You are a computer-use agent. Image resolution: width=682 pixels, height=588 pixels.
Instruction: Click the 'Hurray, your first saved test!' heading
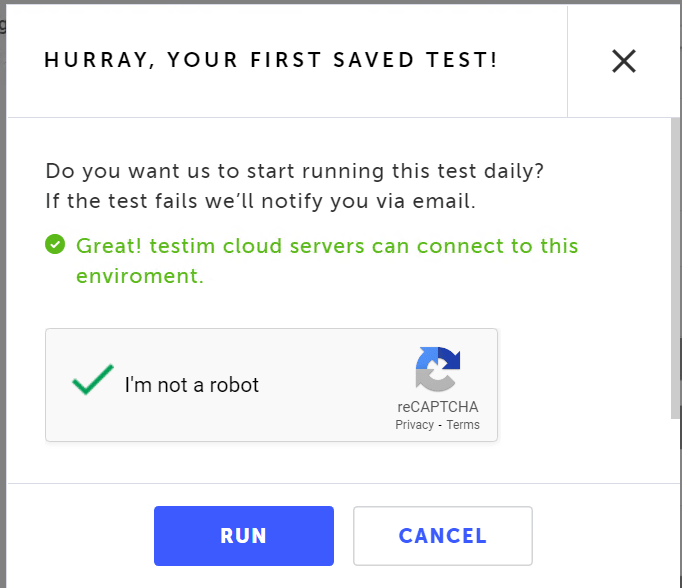click(x=271, y=60)
